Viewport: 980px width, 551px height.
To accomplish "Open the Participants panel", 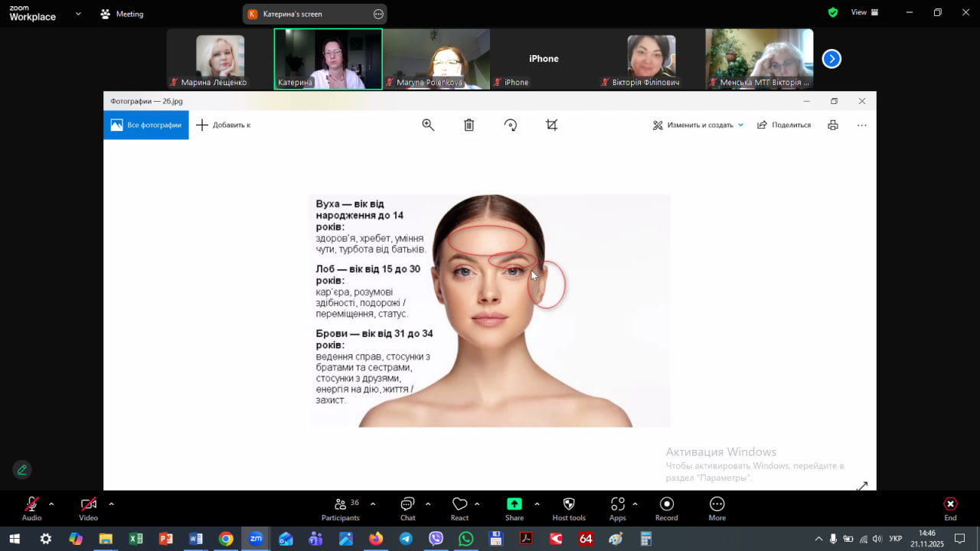I will (x=341, y=508).
